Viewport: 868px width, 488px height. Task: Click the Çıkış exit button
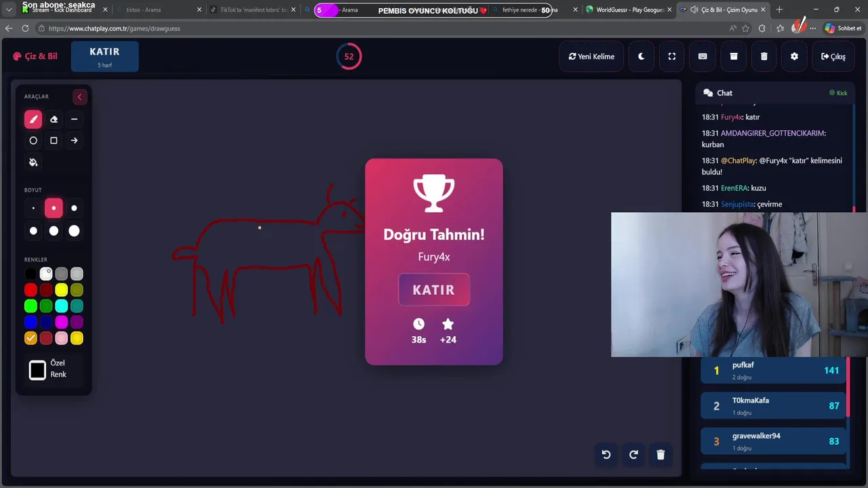[x=833, y=56]
